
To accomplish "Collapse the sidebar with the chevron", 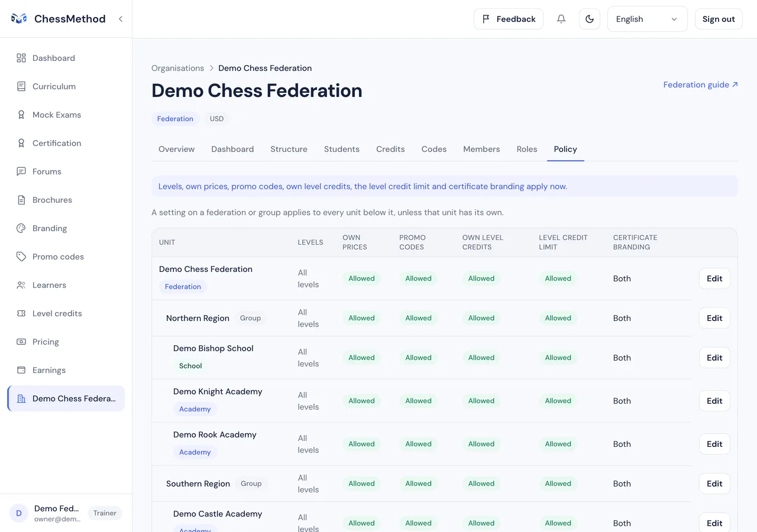I will click(x=121, y=19).
